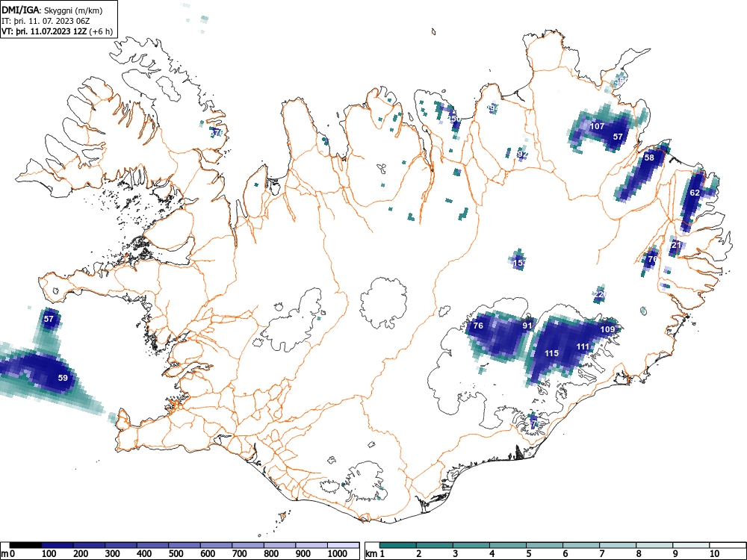
Task: Choose the 500–600 m legend segment
Action: coord(185,545)
